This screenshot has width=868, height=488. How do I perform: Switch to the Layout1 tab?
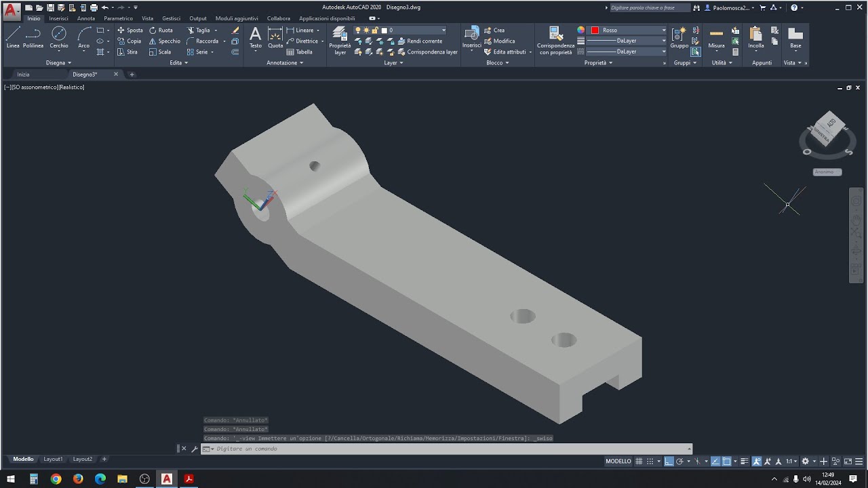pyautogui.click(x=53, y=460)
